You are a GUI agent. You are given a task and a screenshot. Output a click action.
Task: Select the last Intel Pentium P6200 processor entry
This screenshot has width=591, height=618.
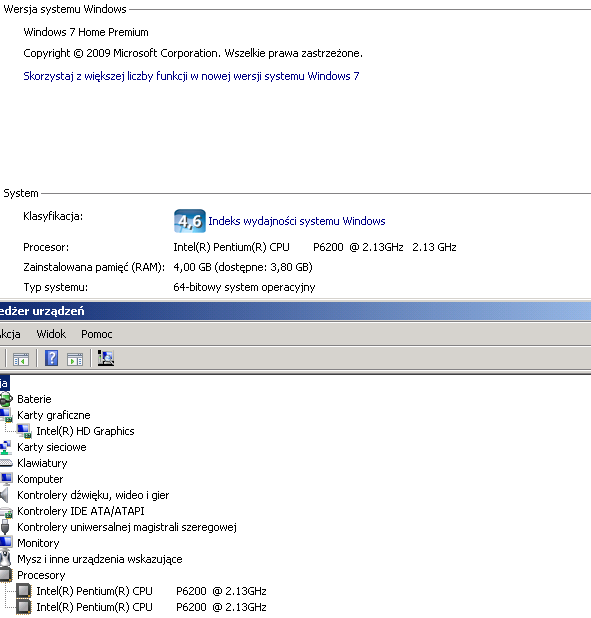[x=151, y=607]
